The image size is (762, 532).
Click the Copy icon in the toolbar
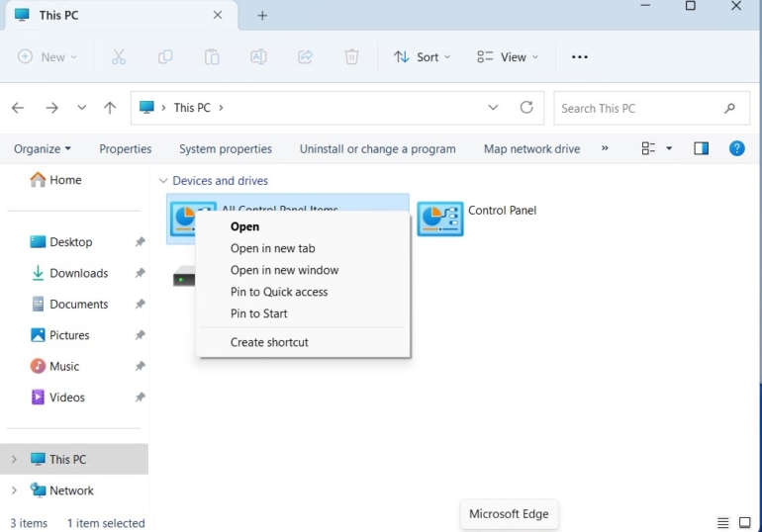165,56
